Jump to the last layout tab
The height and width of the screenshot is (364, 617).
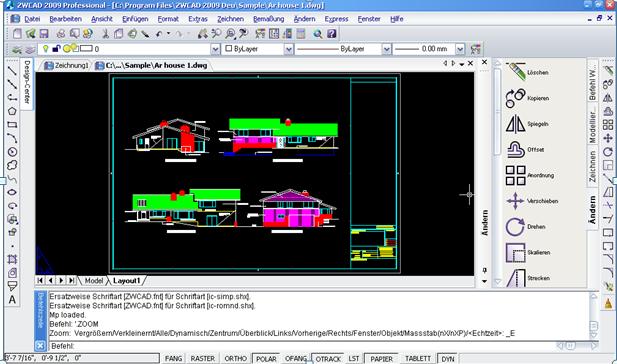71,280
